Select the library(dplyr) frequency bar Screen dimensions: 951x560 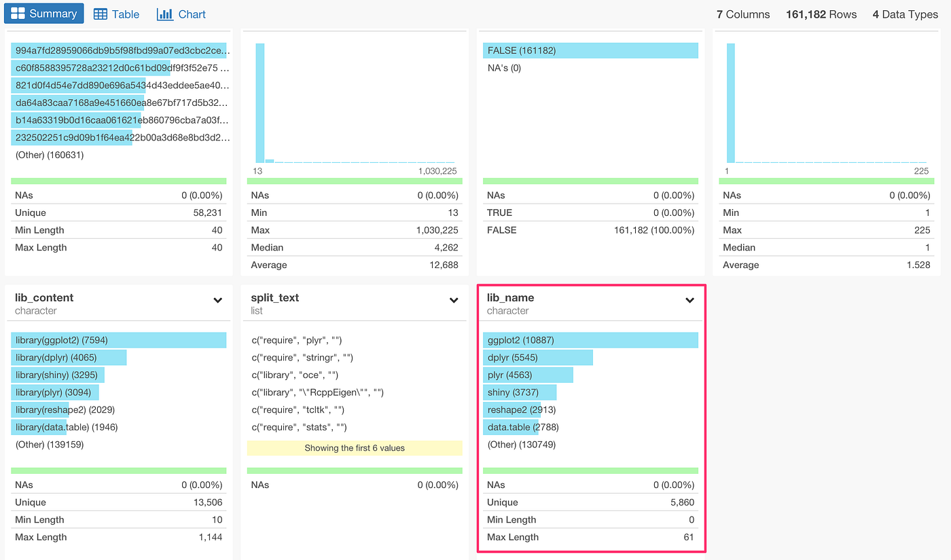click(69, 356)
